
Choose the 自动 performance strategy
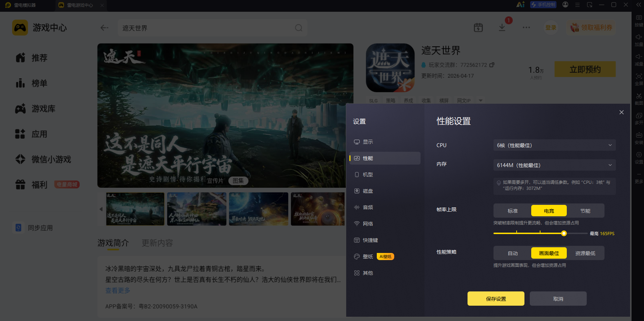click(x=513, y=253)
